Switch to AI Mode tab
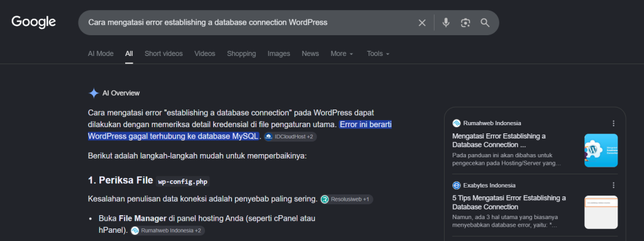 click(x=101, y=54)
